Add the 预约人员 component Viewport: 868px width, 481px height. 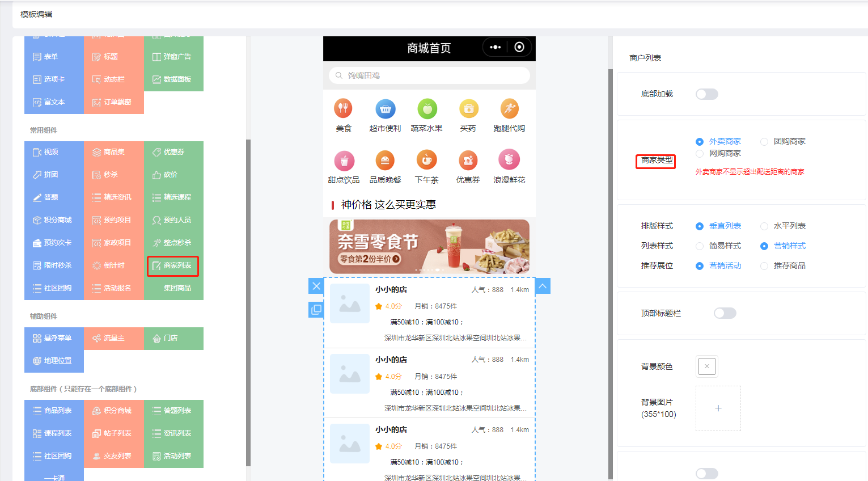(173, 220)
